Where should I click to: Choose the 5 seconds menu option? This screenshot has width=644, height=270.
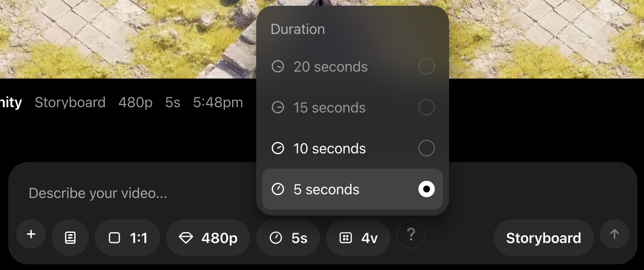coord(326,189)
